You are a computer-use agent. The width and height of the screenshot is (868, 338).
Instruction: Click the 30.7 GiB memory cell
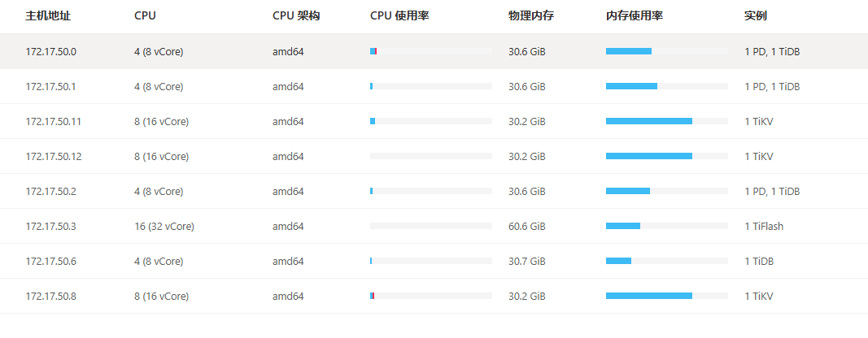tap(526, 262)
